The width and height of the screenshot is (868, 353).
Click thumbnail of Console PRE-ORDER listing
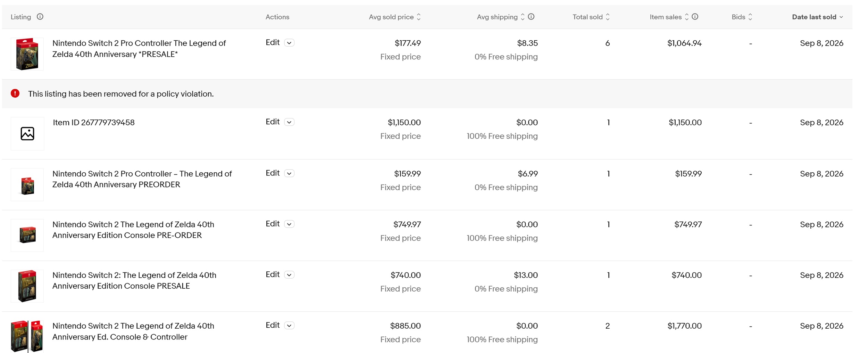[27, 235]
